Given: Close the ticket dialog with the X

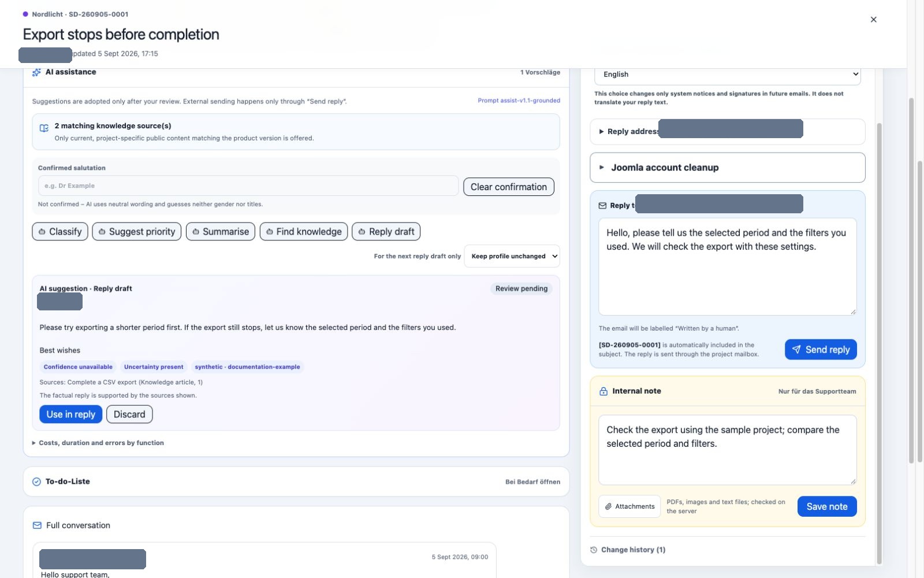Looking at the screenshot, I should coord(873,20).
